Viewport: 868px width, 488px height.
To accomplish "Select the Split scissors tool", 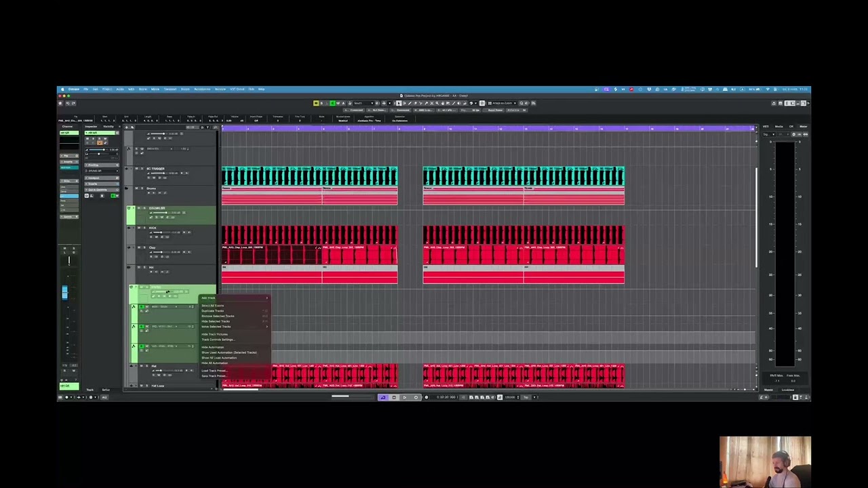I will pos(420,103).
